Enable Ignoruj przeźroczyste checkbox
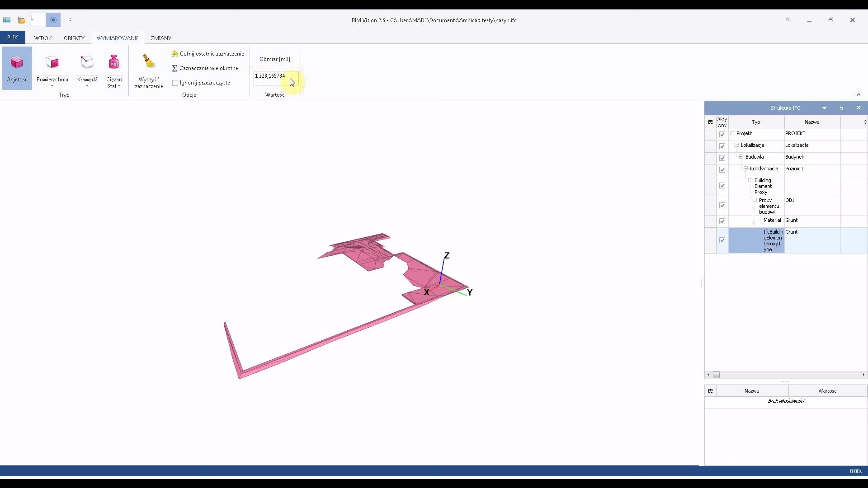This screenshot has height=488, width=868. pyautogui.click(x=175, y=83)
